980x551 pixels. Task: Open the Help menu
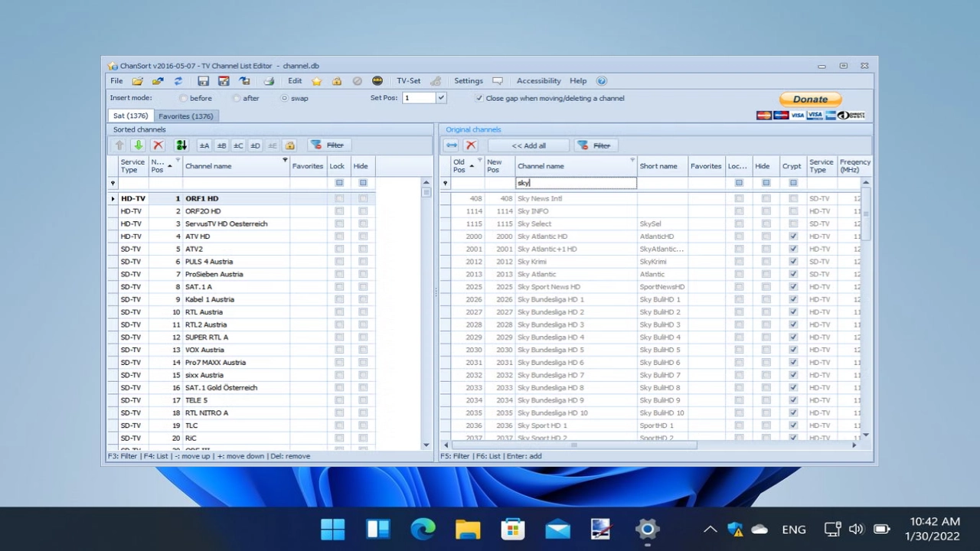pos(578,81)
